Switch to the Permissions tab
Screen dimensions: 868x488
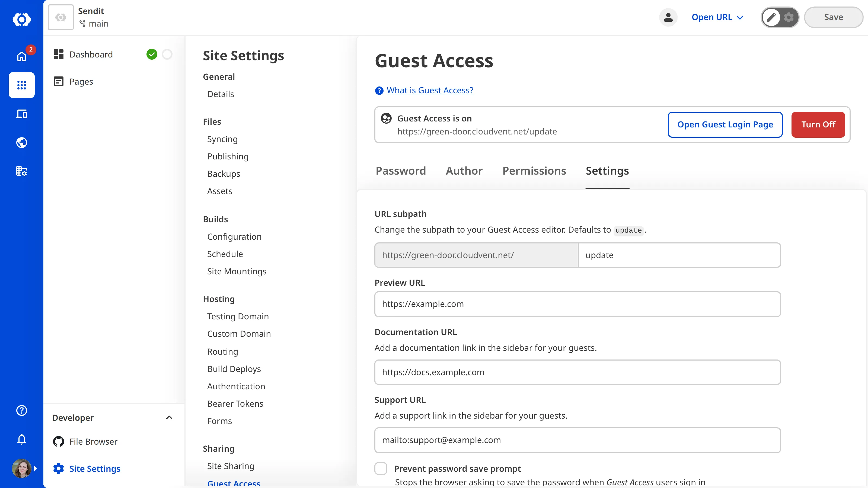click(534, 171)
